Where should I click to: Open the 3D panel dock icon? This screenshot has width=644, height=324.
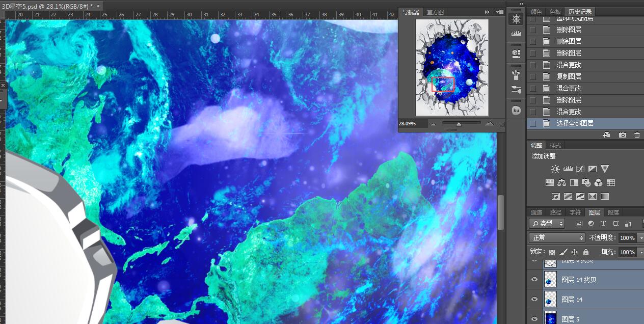coord(516,53)
